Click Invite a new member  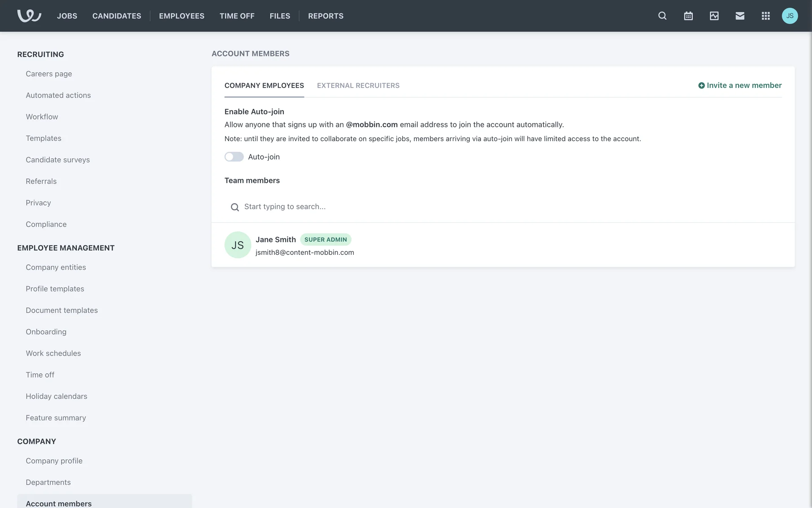point(740,86)
